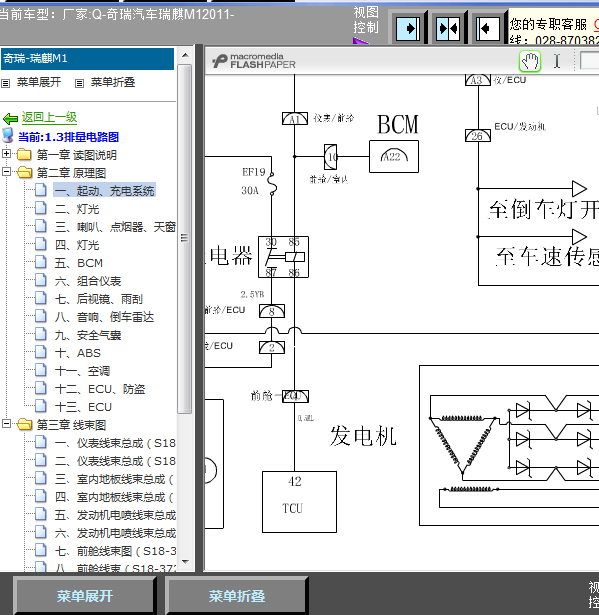Click the folder icon of 第二章 原理图
This screenshot has height=615, width=599.
(24, 173)
